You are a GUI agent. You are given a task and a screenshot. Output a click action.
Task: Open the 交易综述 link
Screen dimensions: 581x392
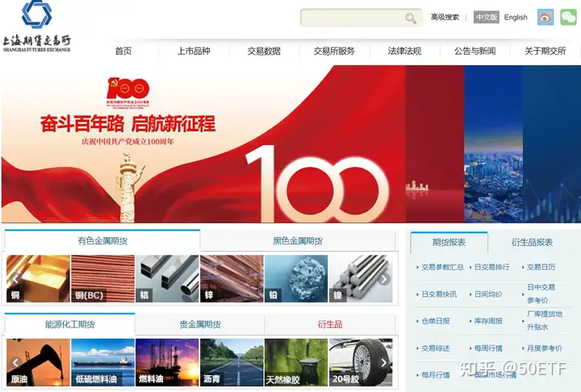436,348
